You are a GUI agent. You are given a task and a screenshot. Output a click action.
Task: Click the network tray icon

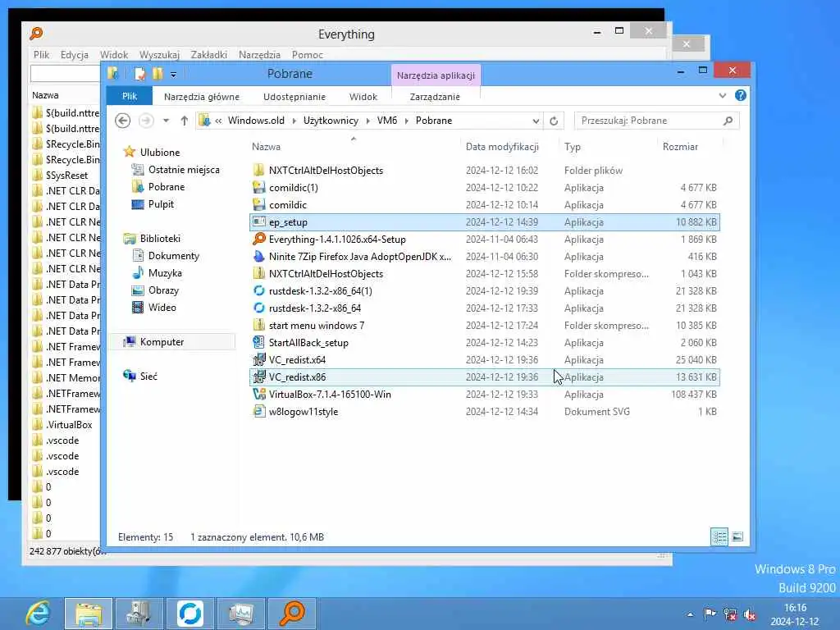(729, 614)
